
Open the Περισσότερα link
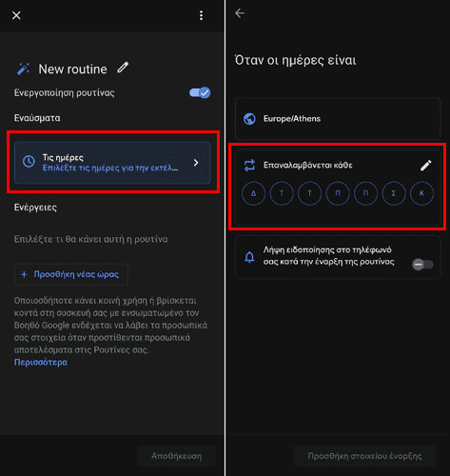point(41,363)
